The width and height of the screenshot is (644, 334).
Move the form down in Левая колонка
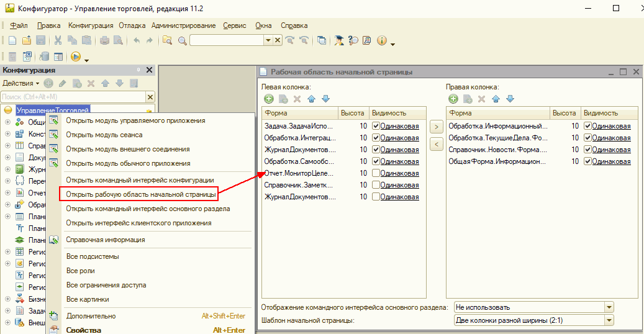325,99
